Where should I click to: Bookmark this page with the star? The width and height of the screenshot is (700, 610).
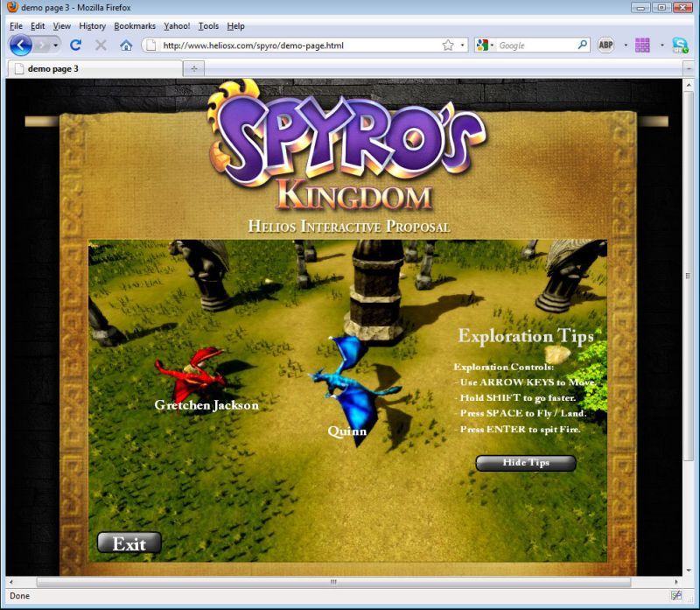pos(448,45)
